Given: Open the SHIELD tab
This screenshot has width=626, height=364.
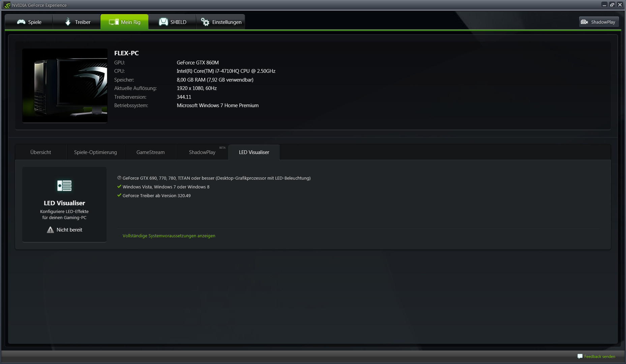Looking at the screenshot, I should (172, 22).
